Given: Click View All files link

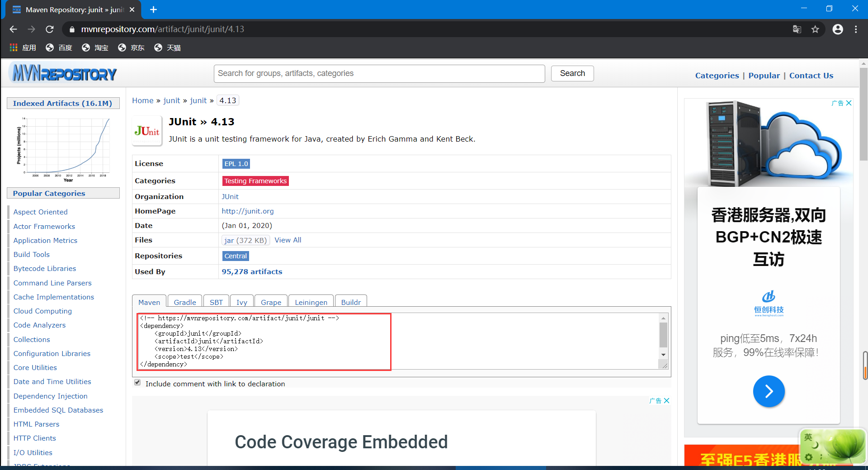Looking at the screenshot, I should 288,240.
